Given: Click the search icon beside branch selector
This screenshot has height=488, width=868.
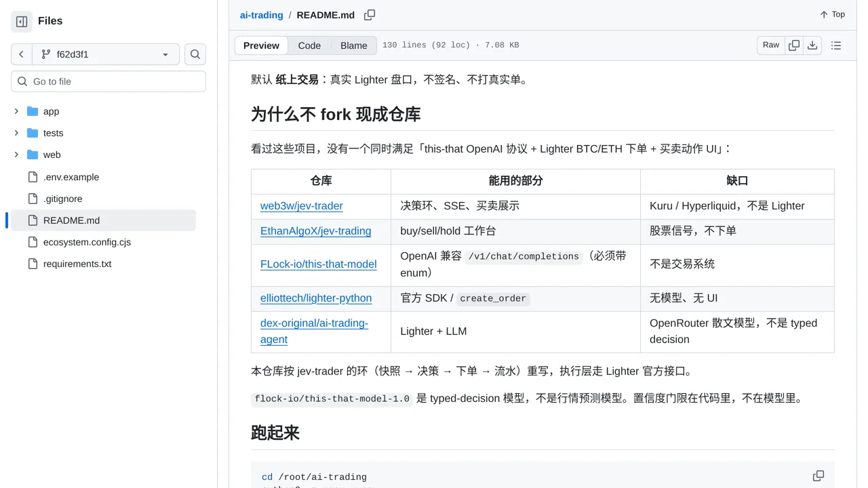Looking at the screenshot, I should coord(195,54).
